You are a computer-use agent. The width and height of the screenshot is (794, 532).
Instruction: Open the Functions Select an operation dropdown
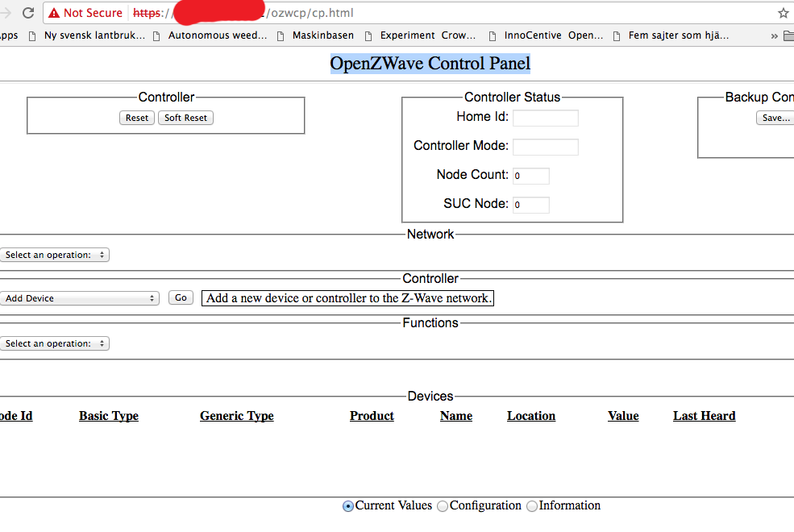[x=55, y=343]
